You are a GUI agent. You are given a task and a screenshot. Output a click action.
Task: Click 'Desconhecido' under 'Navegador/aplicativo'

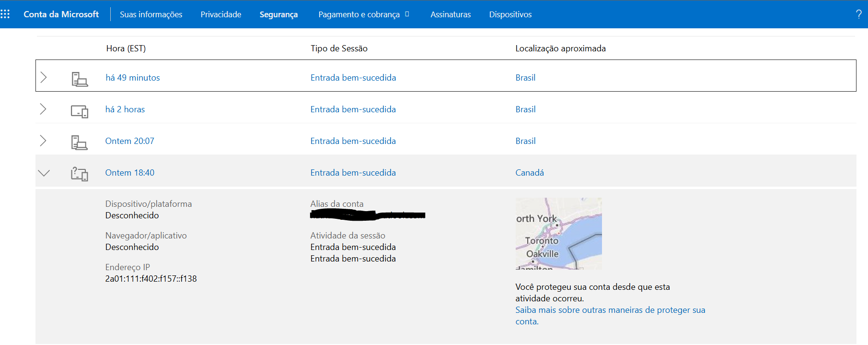(132, 247)
